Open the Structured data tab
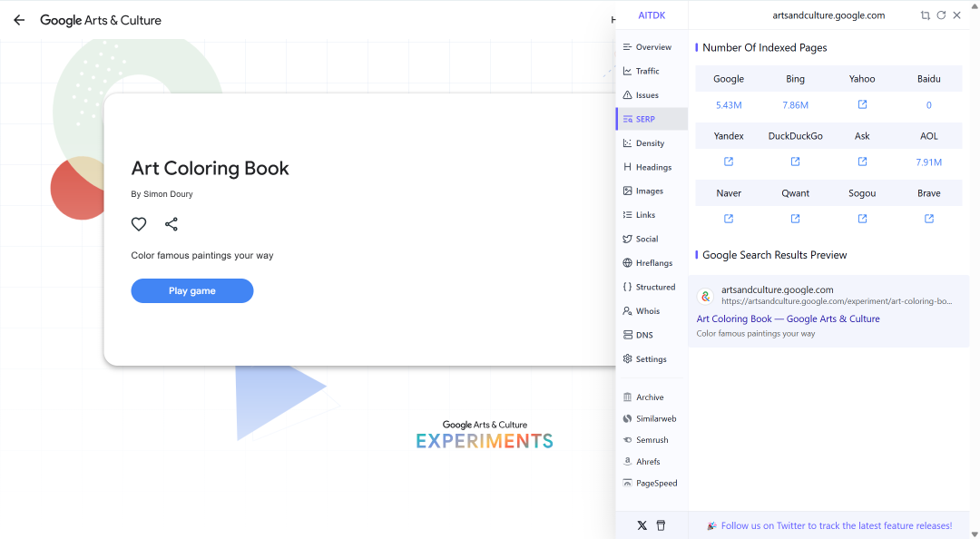Image resolution: width=980 pixels, height=539 pixels. pyautogui.click(x=652, y=287)
